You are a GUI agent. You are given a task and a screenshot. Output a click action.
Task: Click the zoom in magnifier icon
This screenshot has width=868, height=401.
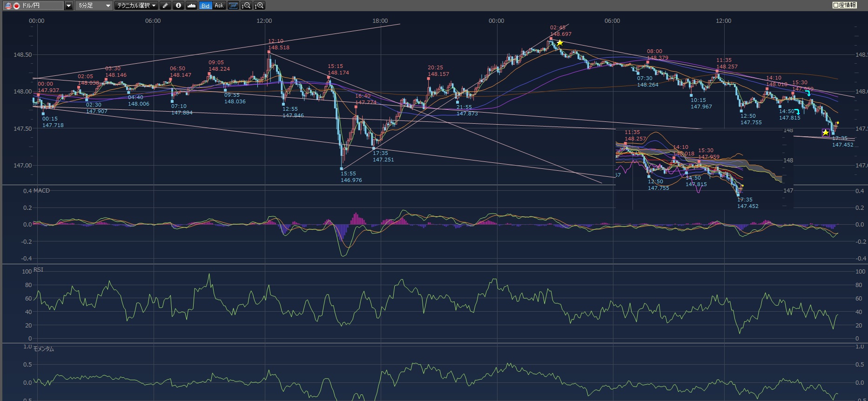pyautogui.click(x=259, y=6)
